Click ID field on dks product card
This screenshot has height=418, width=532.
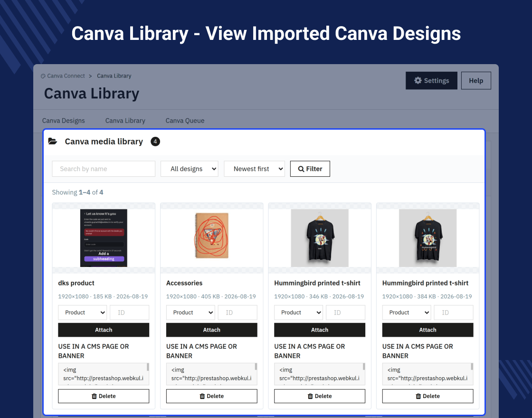click(x=129, y=313)
